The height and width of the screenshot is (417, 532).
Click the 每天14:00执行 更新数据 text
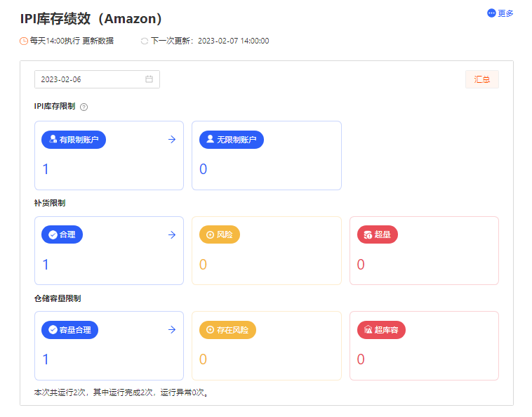click(72, 41)
